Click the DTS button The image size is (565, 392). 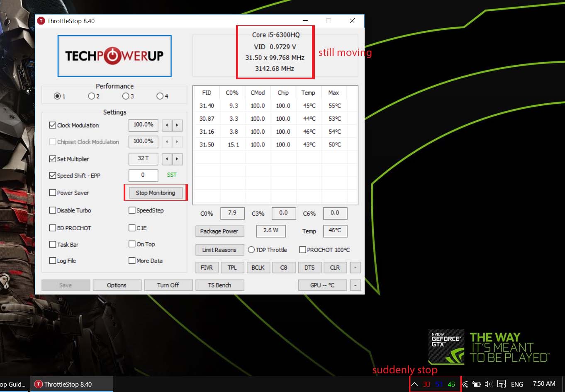309,268
